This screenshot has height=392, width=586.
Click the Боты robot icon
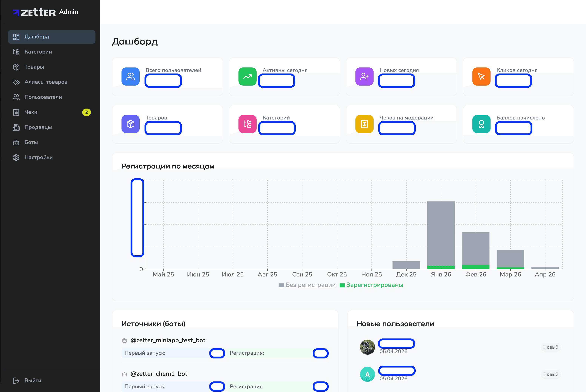[x=16, y=142]
